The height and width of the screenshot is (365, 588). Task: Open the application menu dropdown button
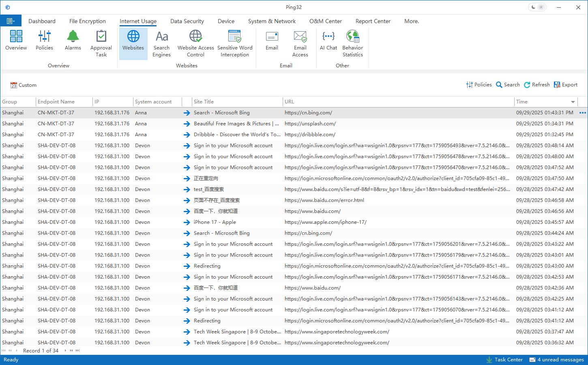[x=11, y=21]
